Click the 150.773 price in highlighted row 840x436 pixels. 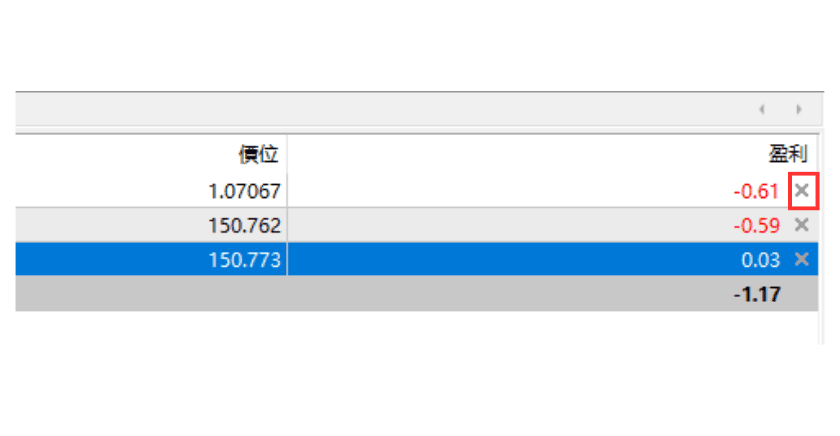click(x=244, y=260)
